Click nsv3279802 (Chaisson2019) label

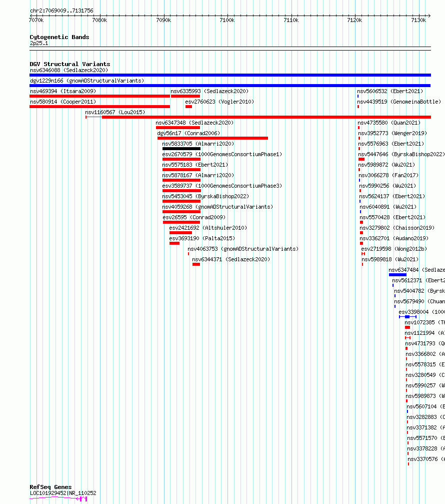[397, 228]
